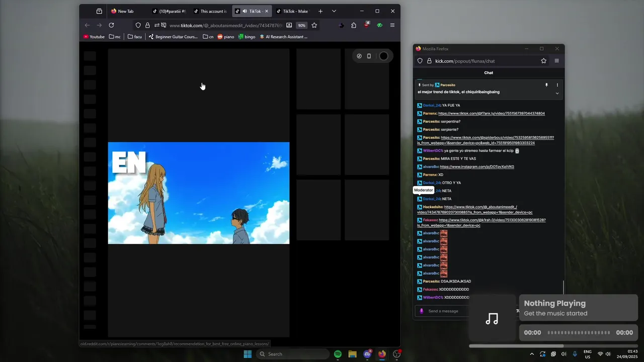Open AI Research Assistant bookmark
The image size is (644, 362).
click(283, 37)
